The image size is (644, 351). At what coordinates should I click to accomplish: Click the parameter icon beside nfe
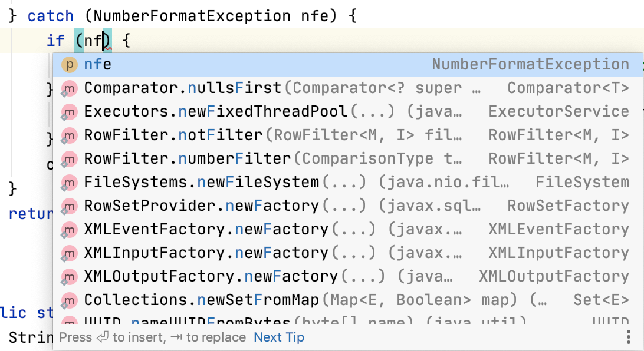pos(70,65)
